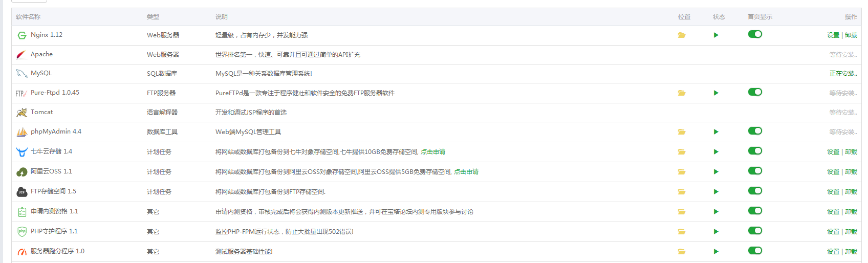Screen dimensions: 868x263
Task: Toggle Pure-Ftpd homepage display switch
Action: click(755, 92)
